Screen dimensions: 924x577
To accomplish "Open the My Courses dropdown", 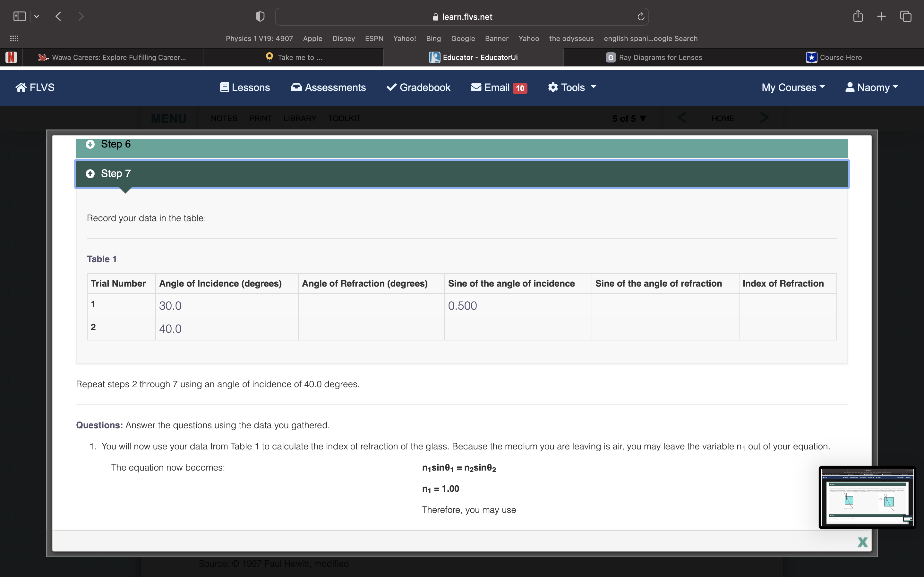I will [793, 88].
